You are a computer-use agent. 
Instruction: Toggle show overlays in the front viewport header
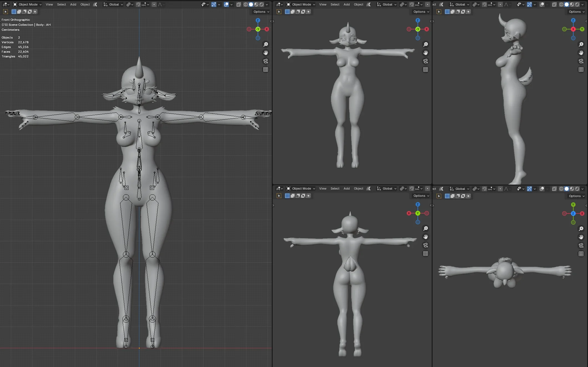click(226, 4)
